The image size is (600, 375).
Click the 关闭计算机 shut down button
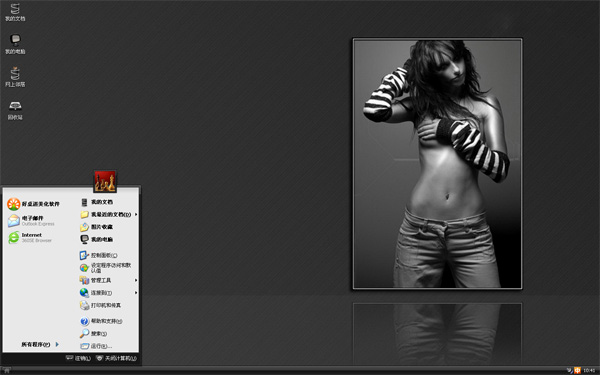(x=116, y=358)
